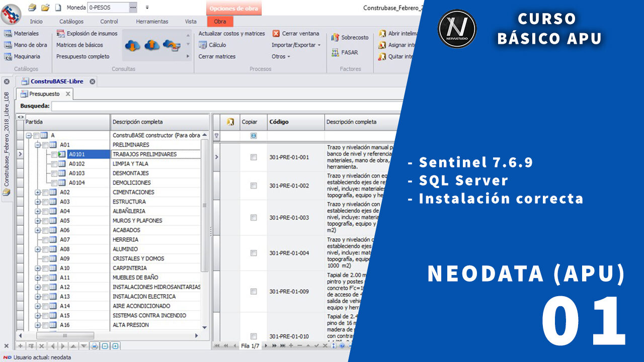The image size is (644, 362).
Task: Click Cerrar matrices
Action: (217, 56)
